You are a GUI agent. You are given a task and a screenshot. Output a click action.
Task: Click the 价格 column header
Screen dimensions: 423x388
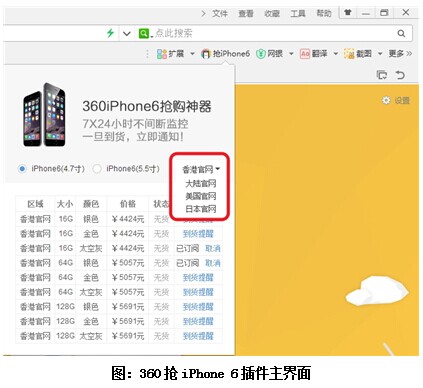[x=128, y=204]
